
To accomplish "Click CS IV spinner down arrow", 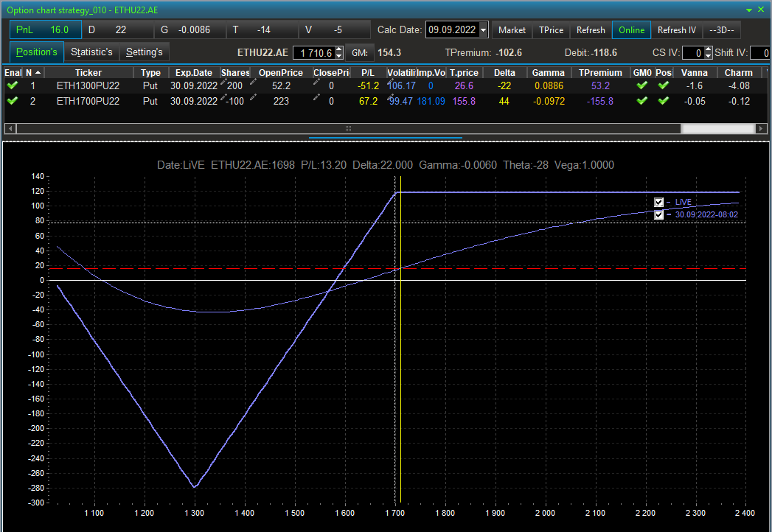I will click(709, 56).
